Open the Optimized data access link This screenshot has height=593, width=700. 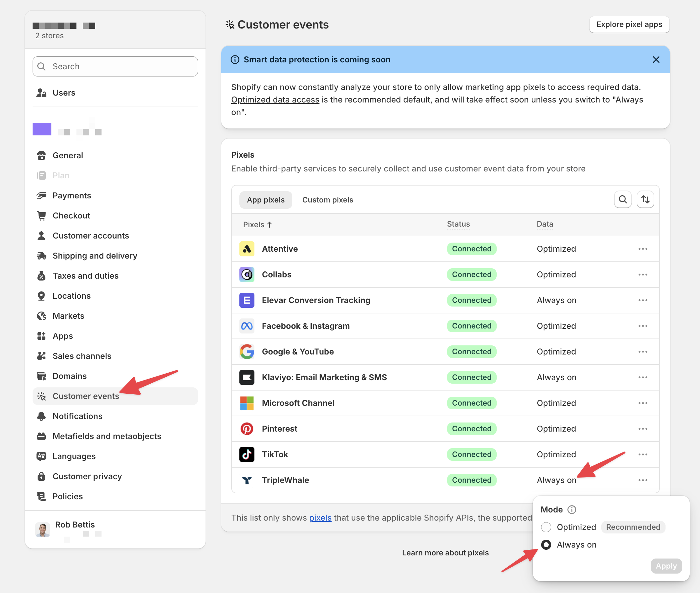275,100
